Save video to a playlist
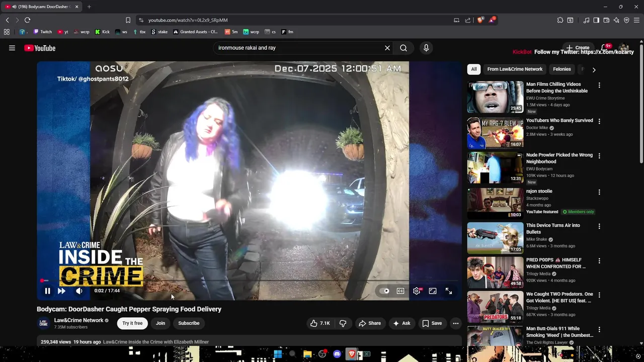Screen dimensions: 644x362 (x=432, y=323)
